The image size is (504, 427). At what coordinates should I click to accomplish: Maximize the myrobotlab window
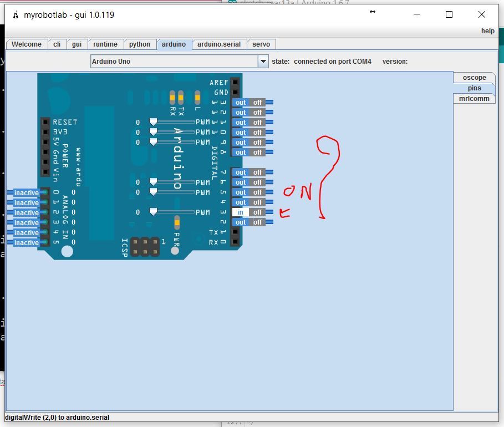[x=449, y=14]
